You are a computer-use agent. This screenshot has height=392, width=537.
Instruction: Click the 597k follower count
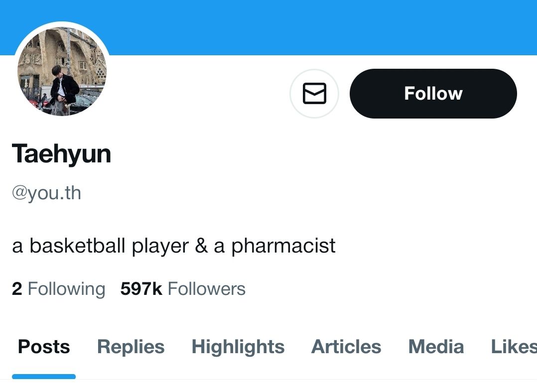[x=141, y=289]
